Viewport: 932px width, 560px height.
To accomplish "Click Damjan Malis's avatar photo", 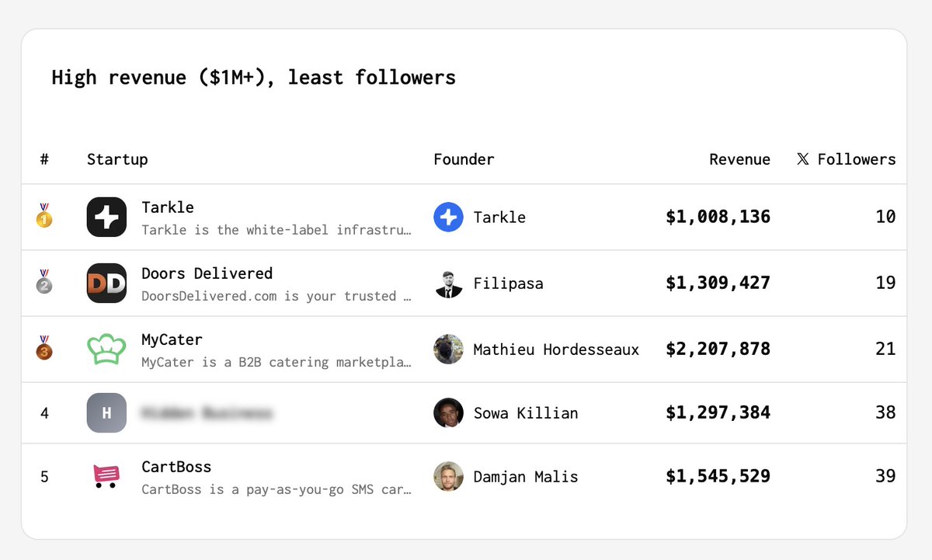I will click(x=448, y=476).
